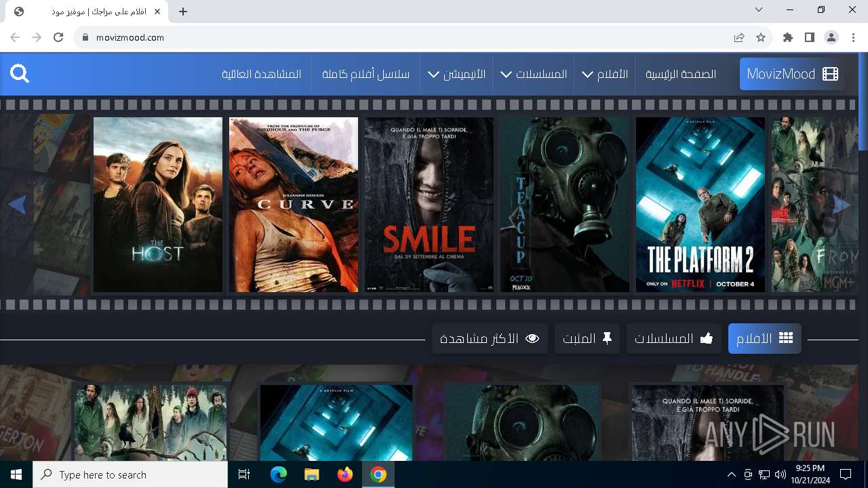Open the volume control in system tray
The width and height of the screenshot is (868, 488).
pyautogui.click(x=780, y=474)
